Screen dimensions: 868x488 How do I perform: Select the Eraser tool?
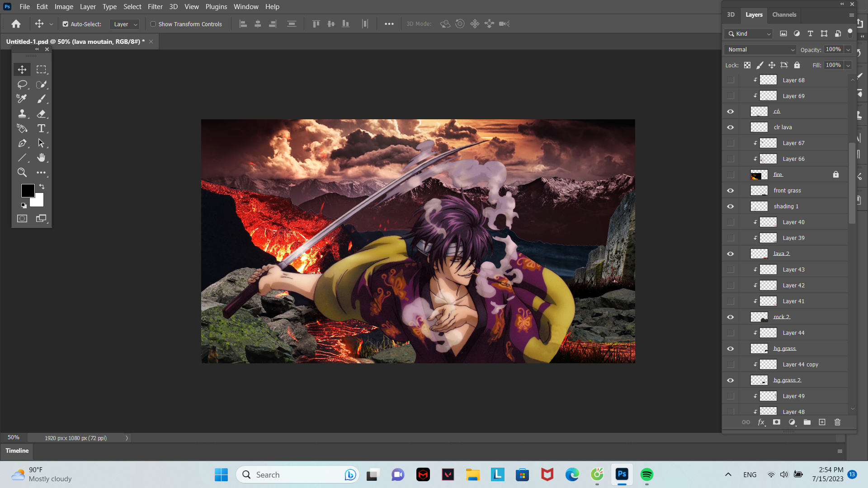click(41, 114)
